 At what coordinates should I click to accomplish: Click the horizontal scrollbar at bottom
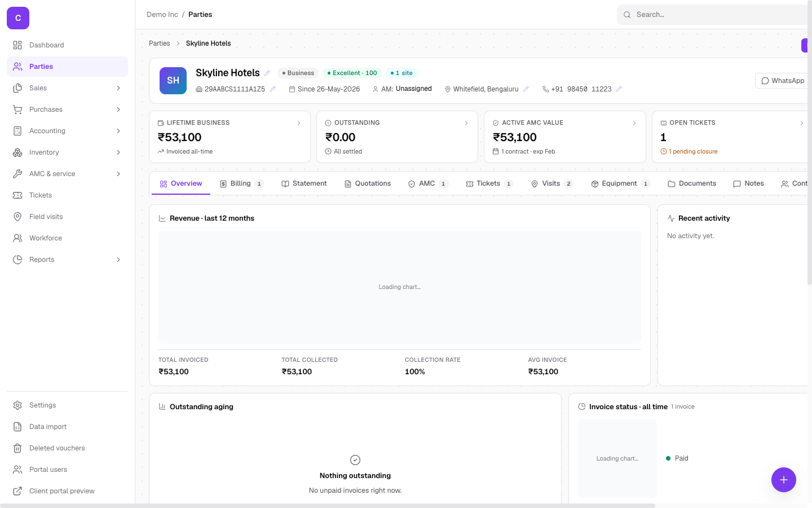coord(328,506)
